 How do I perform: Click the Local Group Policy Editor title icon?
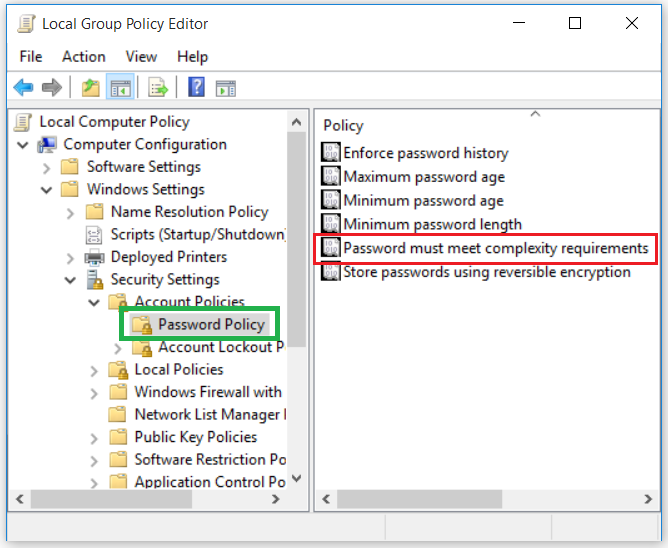pos(26,23)
